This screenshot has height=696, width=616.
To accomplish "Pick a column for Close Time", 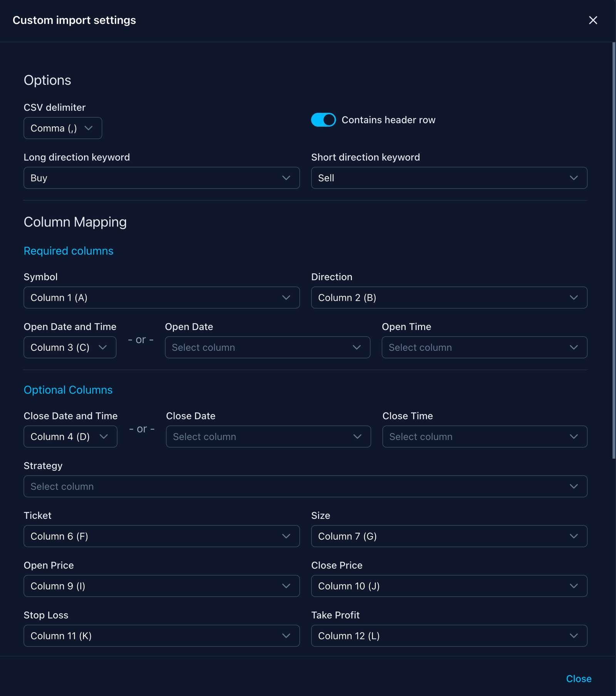I will [484, 436].
